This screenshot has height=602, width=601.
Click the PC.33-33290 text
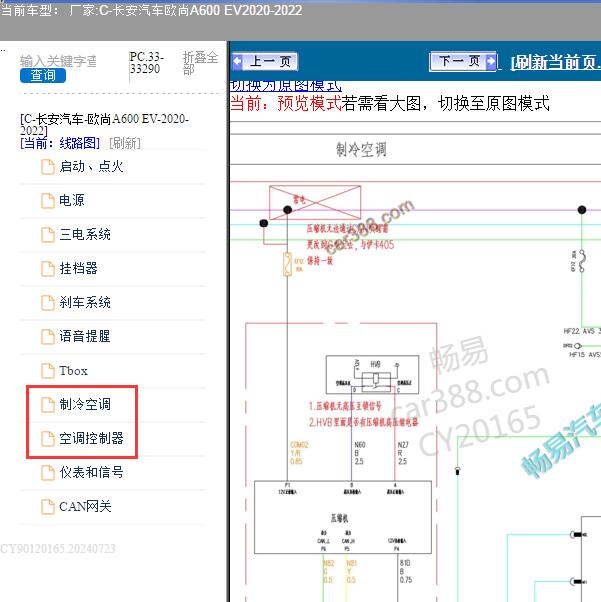click(146, 63)
